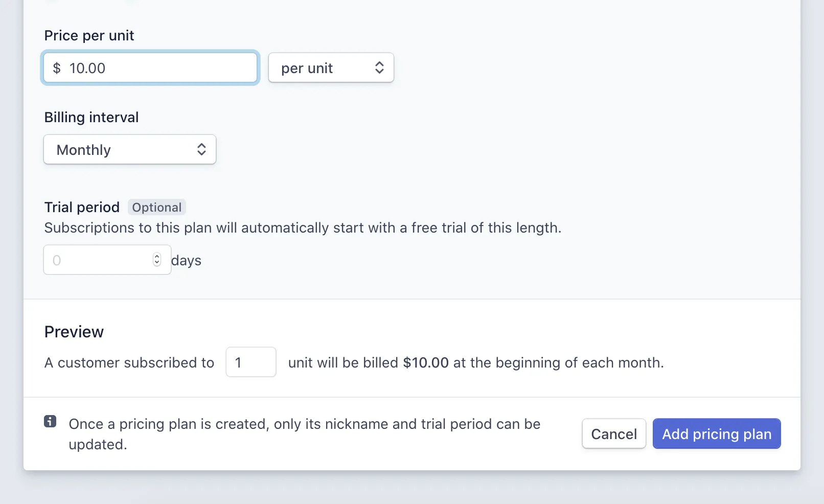The width and height of the screenshot is (824, 504).
Task: Open the Monthly billing interval dropdown
Action: (x=130, y=149)
